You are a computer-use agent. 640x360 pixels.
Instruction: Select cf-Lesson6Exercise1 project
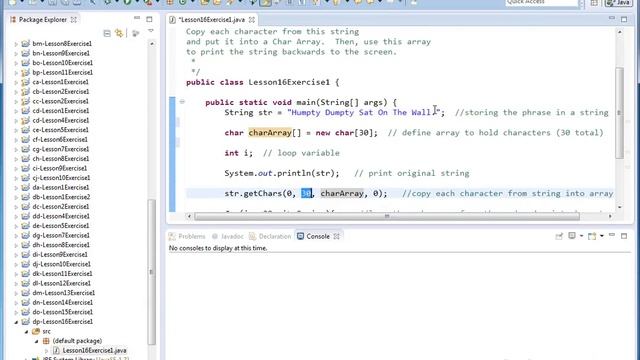(x=60, y=140)
